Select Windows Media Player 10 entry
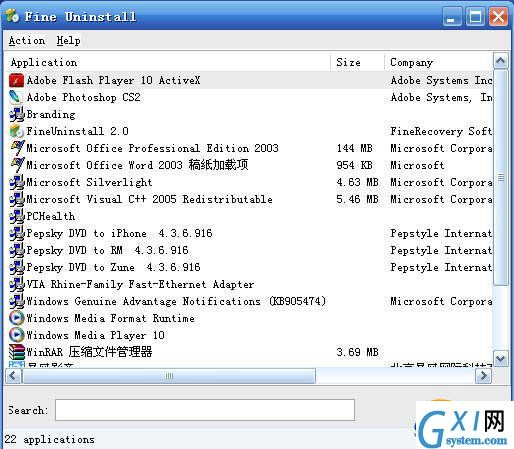The height and width of the screenshot is (449, 514). pos(96,335)
